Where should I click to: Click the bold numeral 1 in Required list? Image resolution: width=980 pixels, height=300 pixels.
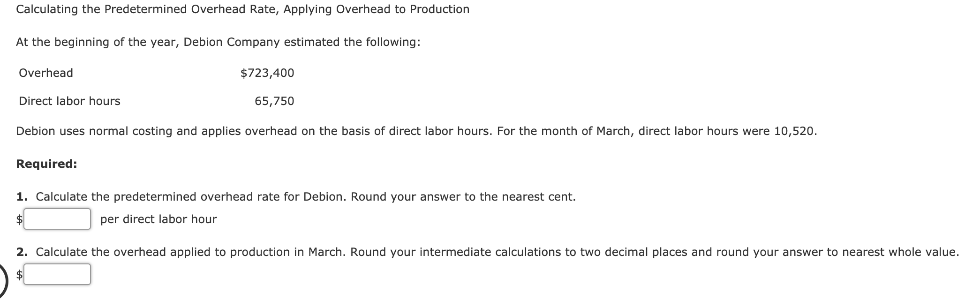tap(21, 197)
